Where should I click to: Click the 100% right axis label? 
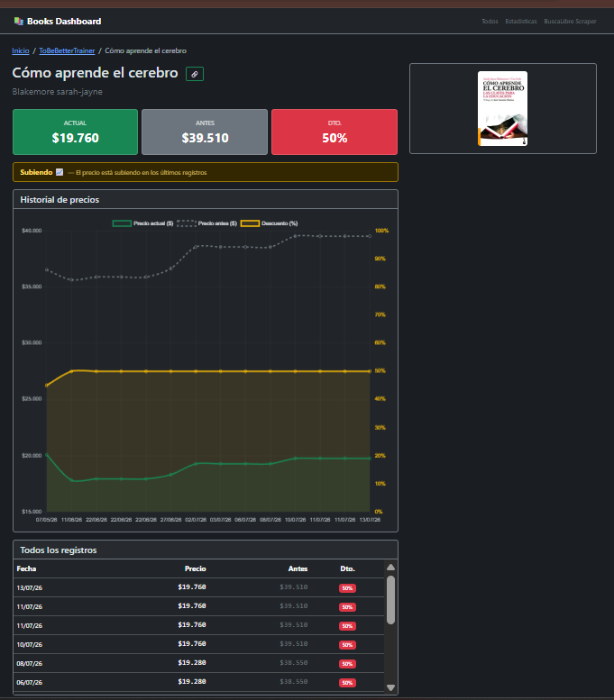381,231
